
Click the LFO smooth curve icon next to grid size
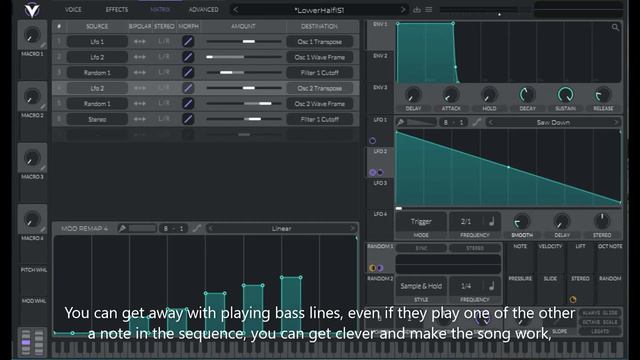pyautogui.click(x=476, y=122)
